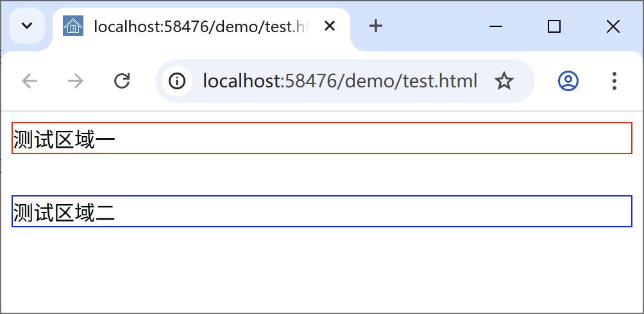This screenshot has height=314, width=644.
Task: Minimize the browser window
Action: [496, 26]
